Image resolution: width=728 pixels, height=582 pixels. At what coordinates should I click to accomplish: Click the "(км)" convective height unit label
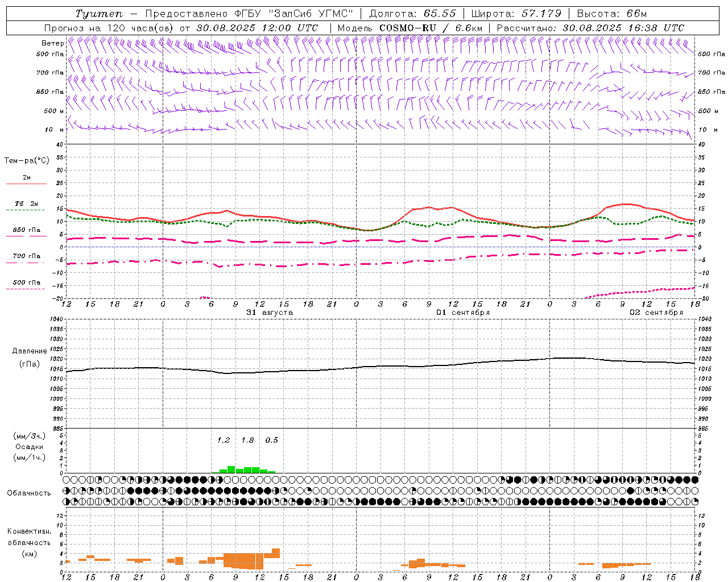[29, 554]
